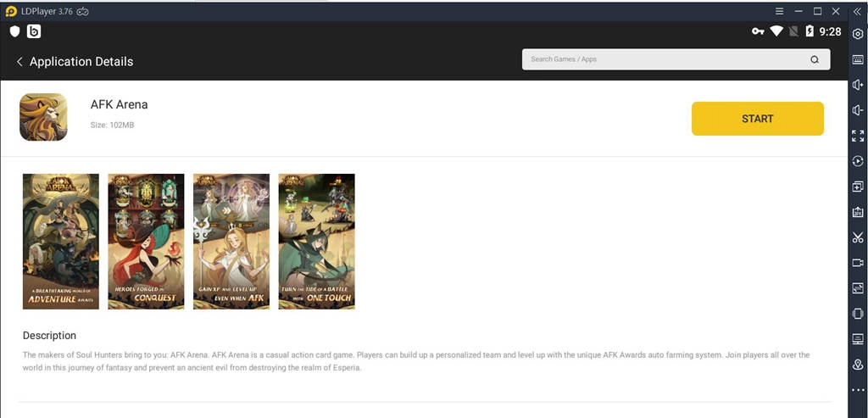The image size is (868, 418).
Task: Click the shake device icon
Action: tap(858, 314)
